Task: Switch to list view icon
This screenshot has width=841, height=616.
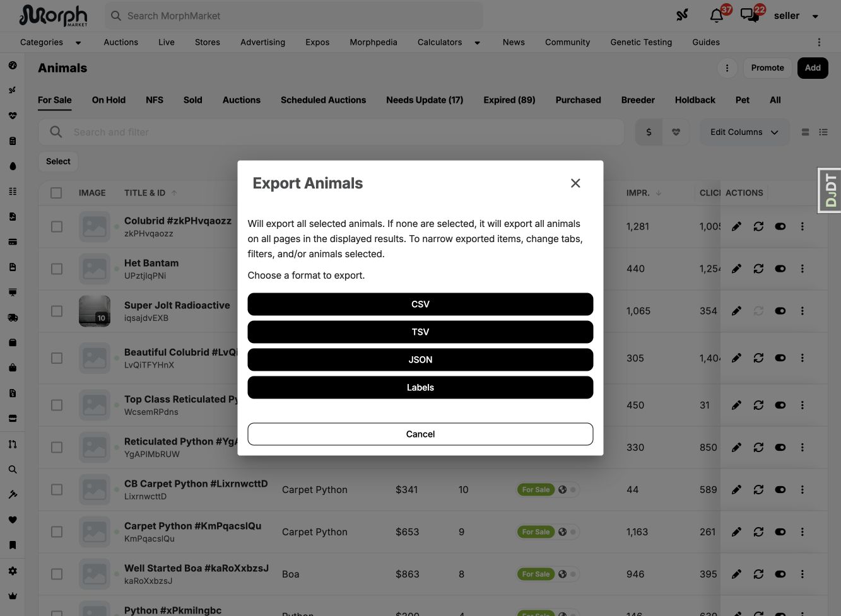Action: (823, 132)
